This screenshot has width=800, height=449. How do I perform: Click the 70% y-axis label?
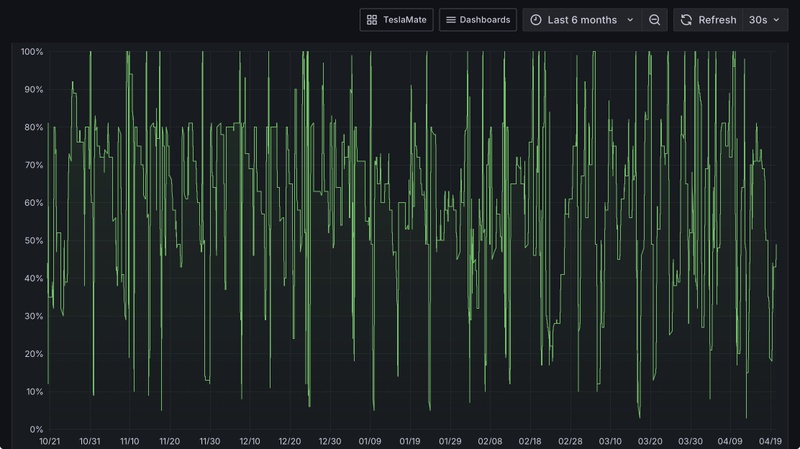pyautogui.click(x=34, y=165)
